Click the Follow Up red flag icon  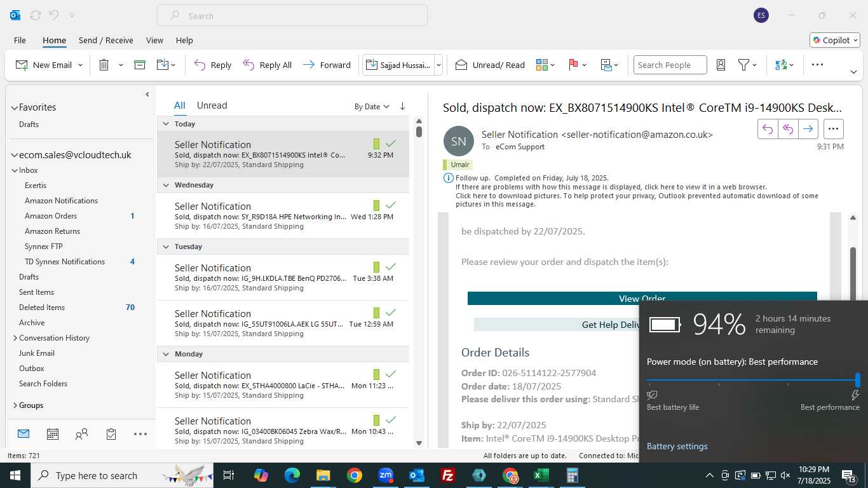tap(573, 65)
